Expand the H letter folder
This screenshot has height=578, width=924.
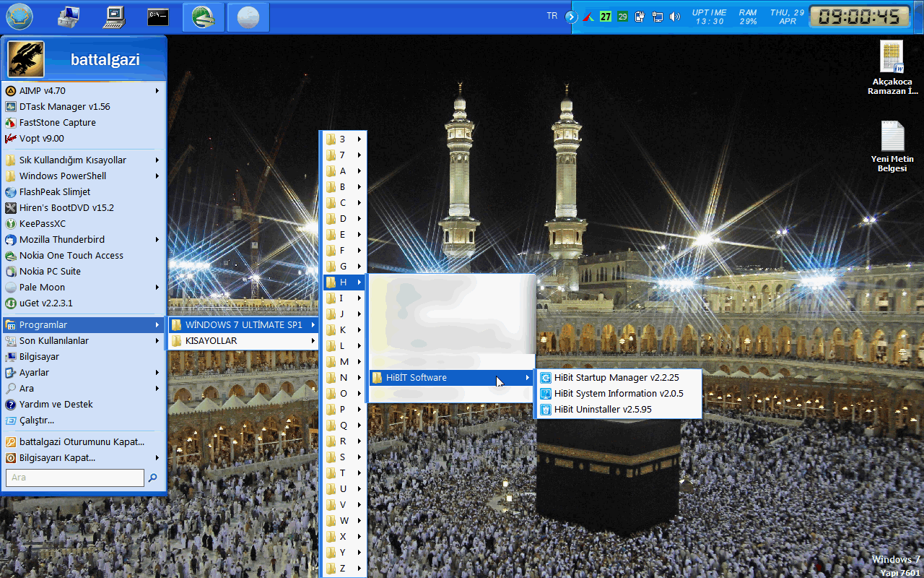tap(344, 282)
